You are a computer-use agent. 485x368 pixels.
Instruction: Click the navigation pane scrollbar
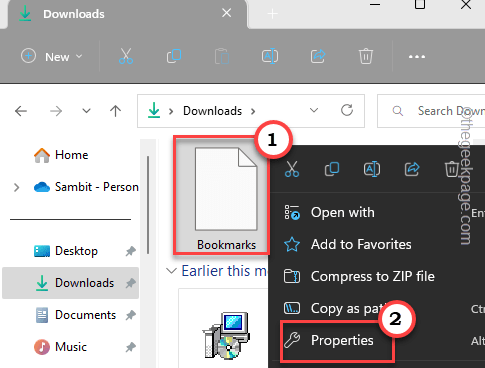point(148,205)
